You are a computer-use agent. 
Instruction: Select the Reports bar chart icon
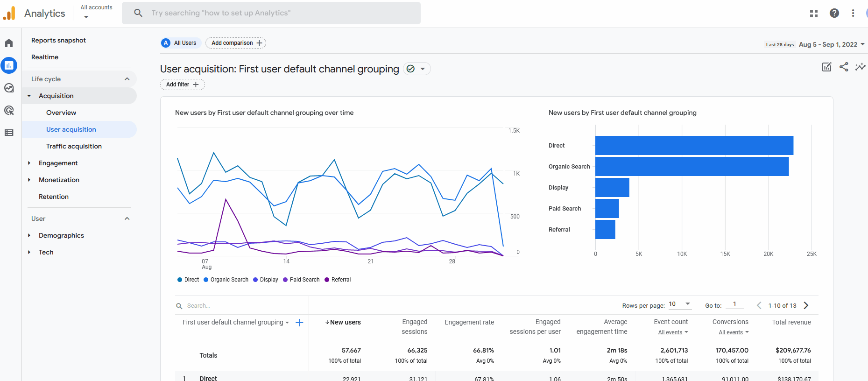tap(9, 65)
